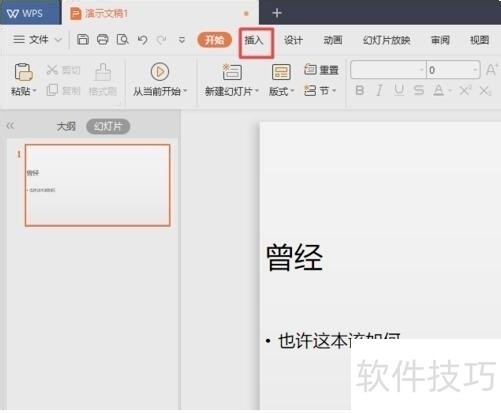The image size is (501, 413).
Task: Toggle Bold formatting
Action: (359, 90)
